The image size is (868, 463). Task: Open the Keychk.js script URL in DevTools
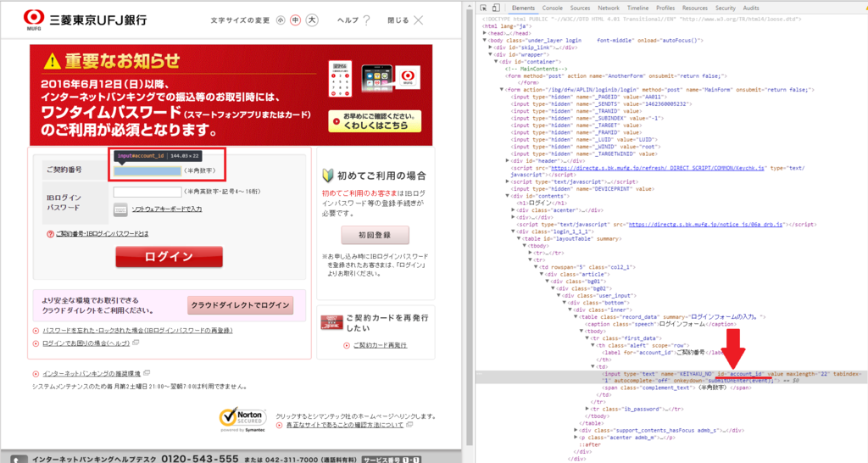tap(658, 168)
